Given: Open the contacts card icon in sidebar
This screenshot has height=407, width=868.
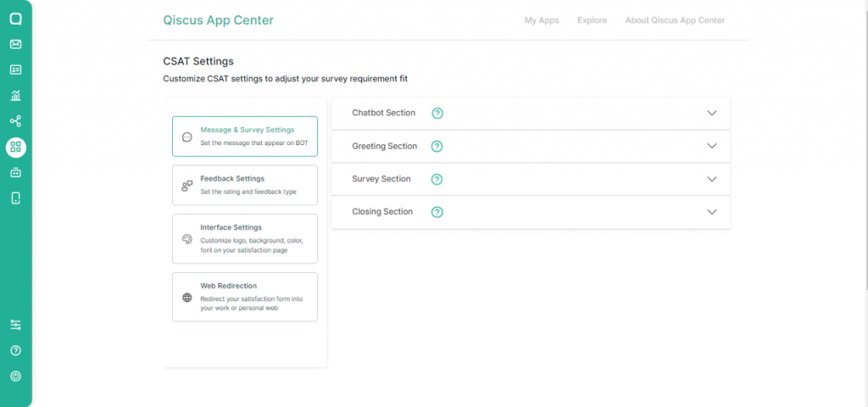Looking at the screenshot, I should (15, 70).
